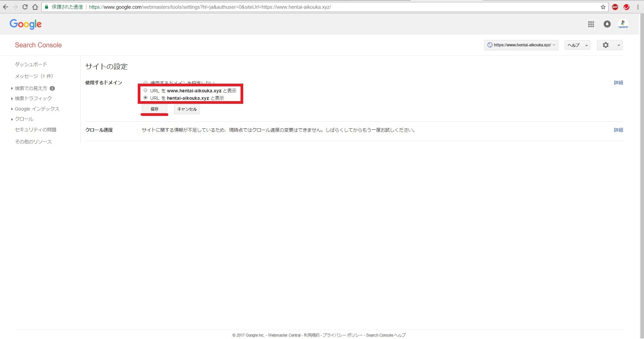Open その他のリソース in sidebar
The image size is (644, 339).
33,142
